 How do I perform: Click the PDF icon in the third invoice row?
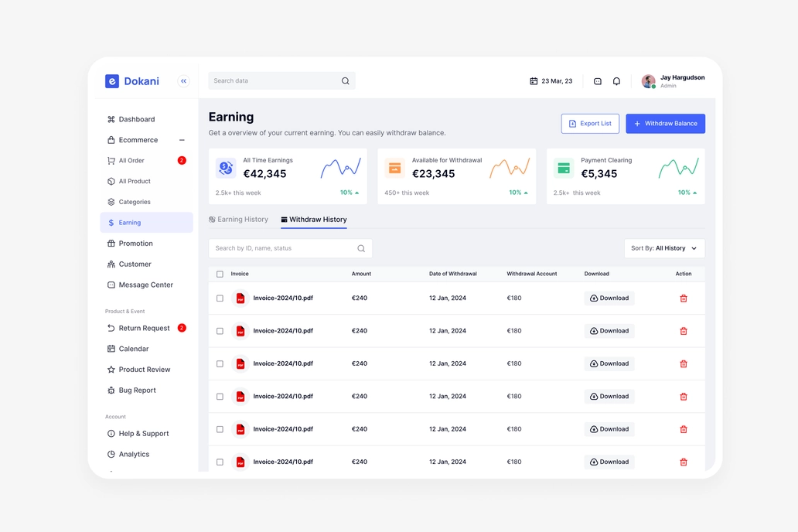(x=240, y=363)
